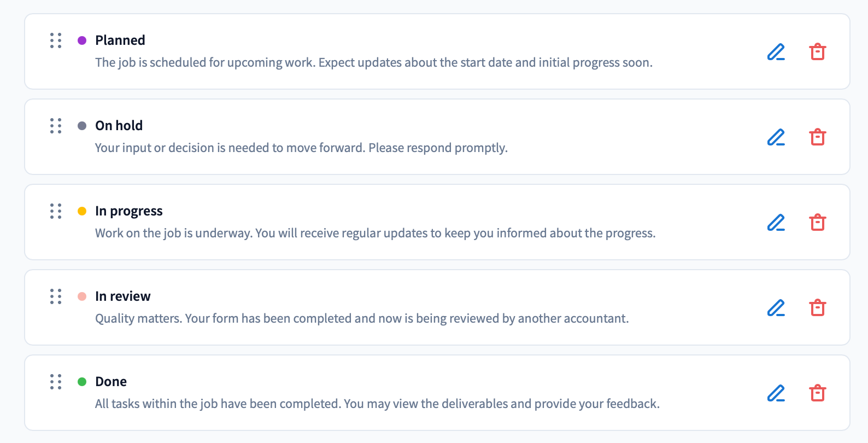Edit the Done status
The image size is (868, 443).
tap(776, 393)
